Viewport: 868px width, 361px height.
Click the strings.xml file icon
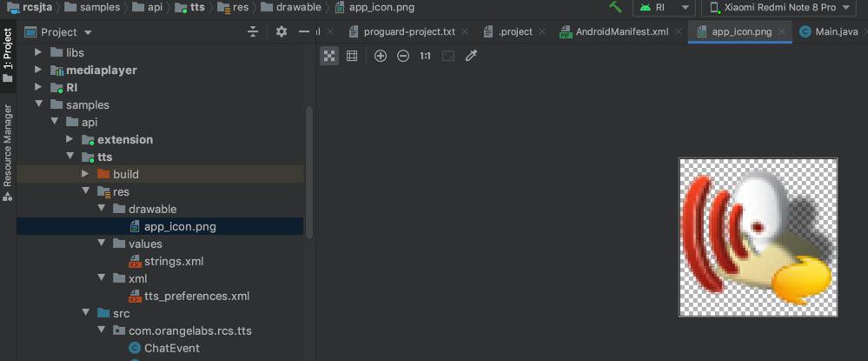(x=135, y=261)
